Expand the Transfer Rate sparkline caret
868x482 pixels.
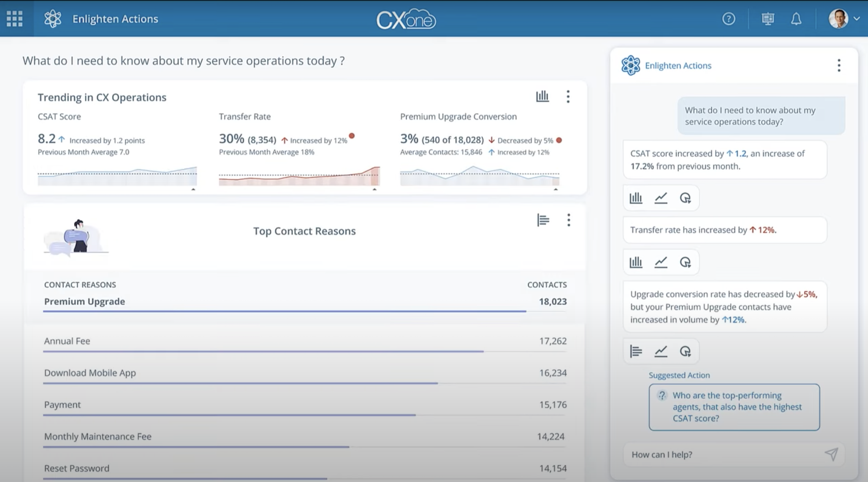(375, 189)
